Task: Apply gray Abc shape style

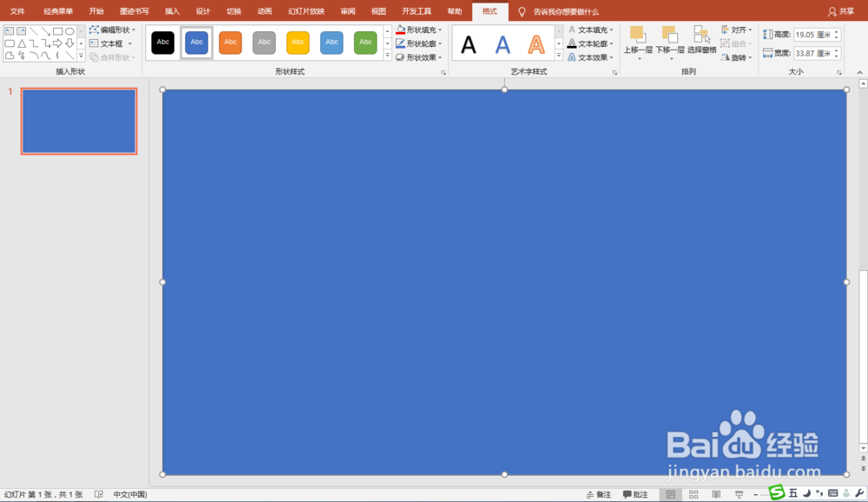Action: click(x=264, y=43)
